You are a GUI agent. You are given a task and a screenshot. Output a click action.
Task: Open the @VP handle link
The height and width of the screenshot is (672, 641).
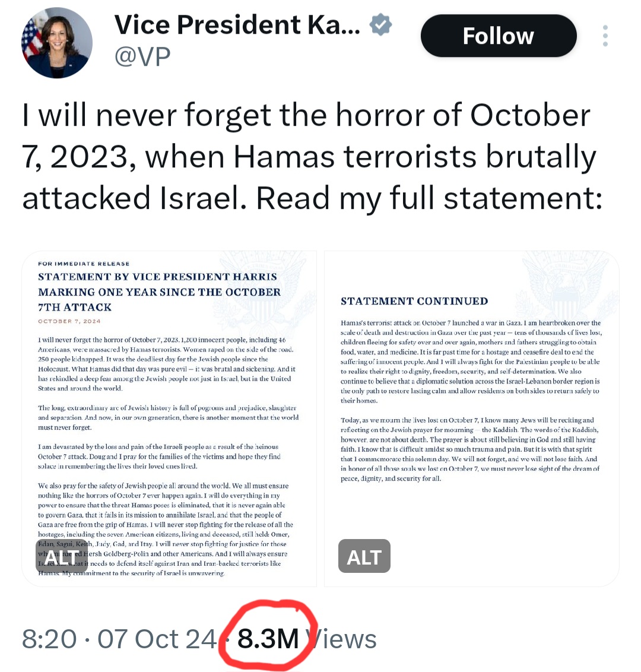click(142, 56)
